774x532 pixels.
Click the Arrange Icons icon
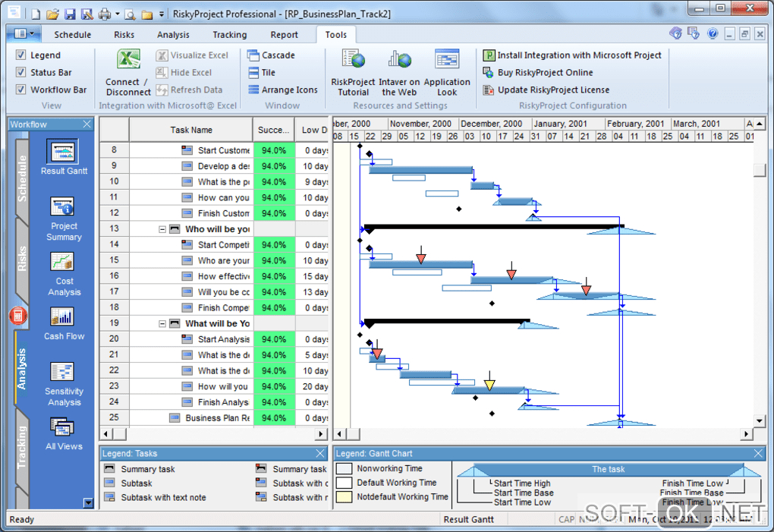tap(253, 90)
